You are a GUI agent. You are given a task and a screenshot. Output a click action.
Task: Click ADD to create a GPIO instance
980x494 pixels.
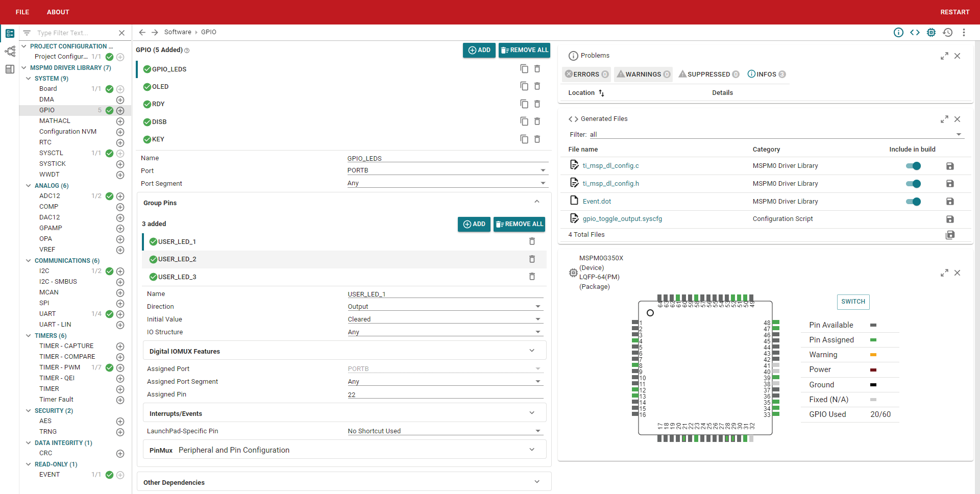pyautogui.click(x=479, y=50)
